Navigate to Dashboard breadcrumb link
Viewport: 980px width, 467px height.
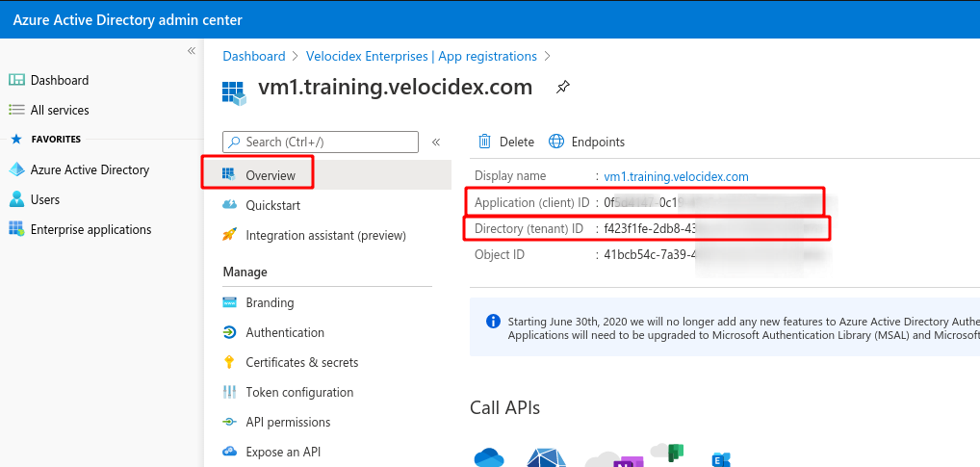(x=254, y=56)
